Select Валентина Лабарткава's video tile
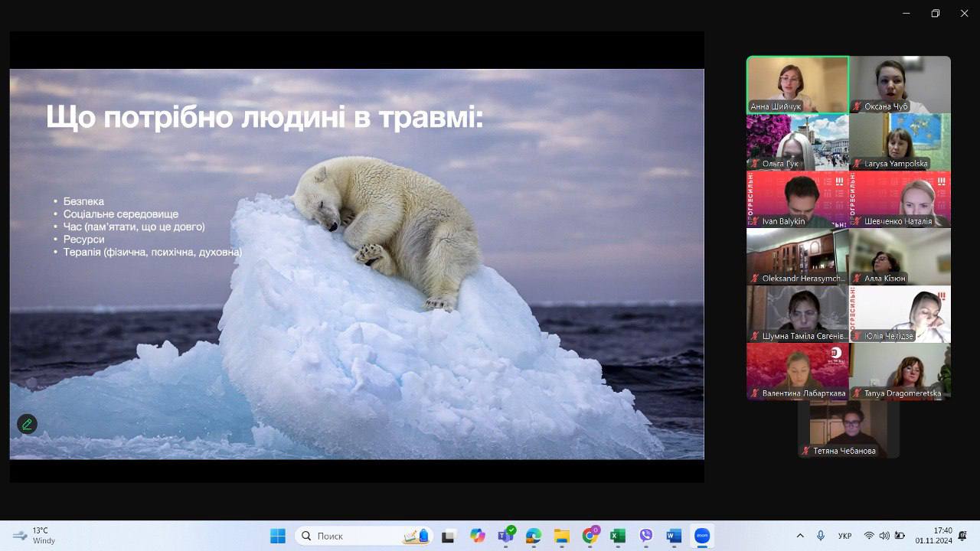980x551 pixels. [798, 371]
